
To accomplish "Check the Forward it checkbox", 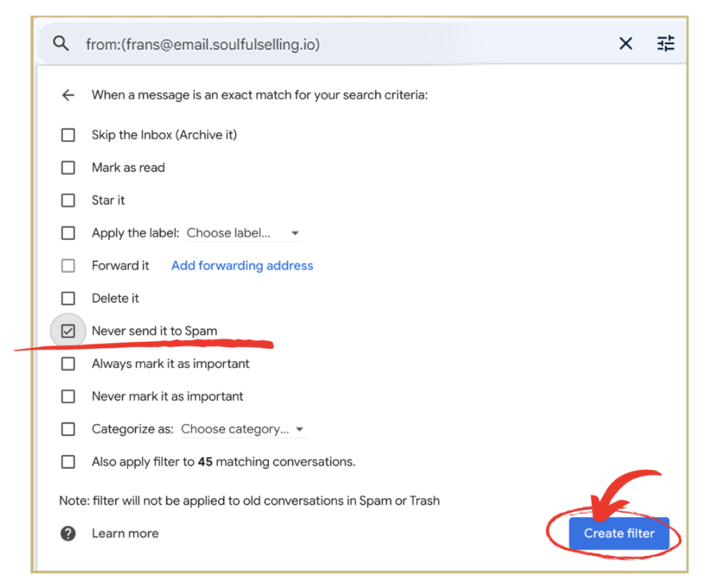I will 68,265.
